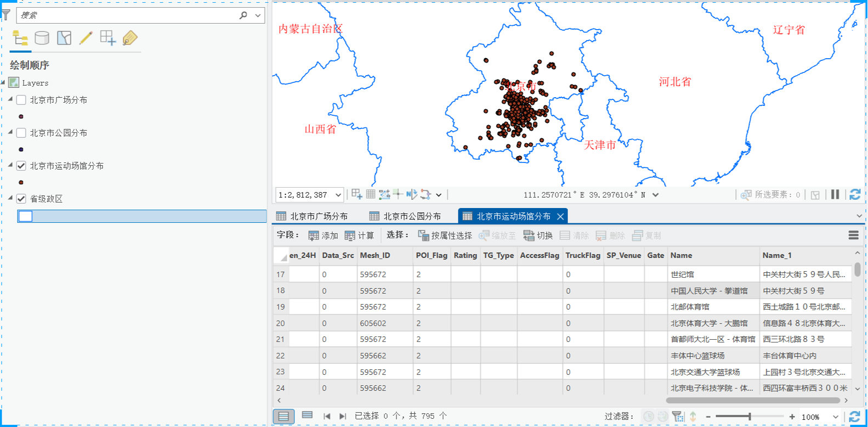Collapse the 北京市广场分布 layer legend
This screenshot has width=868, height=427.
tap(10, 99)
